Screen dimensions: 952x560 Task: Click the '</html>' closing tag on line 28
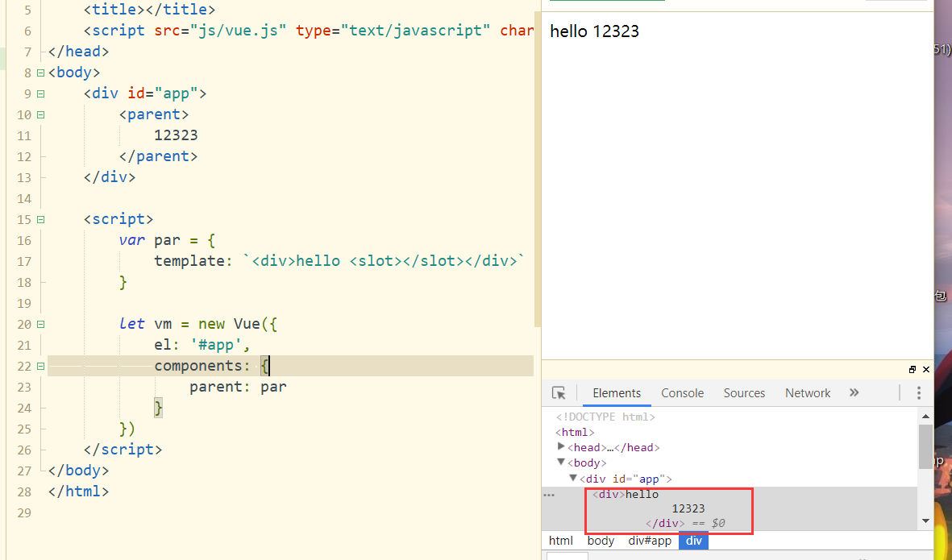[x=78, y=492]
